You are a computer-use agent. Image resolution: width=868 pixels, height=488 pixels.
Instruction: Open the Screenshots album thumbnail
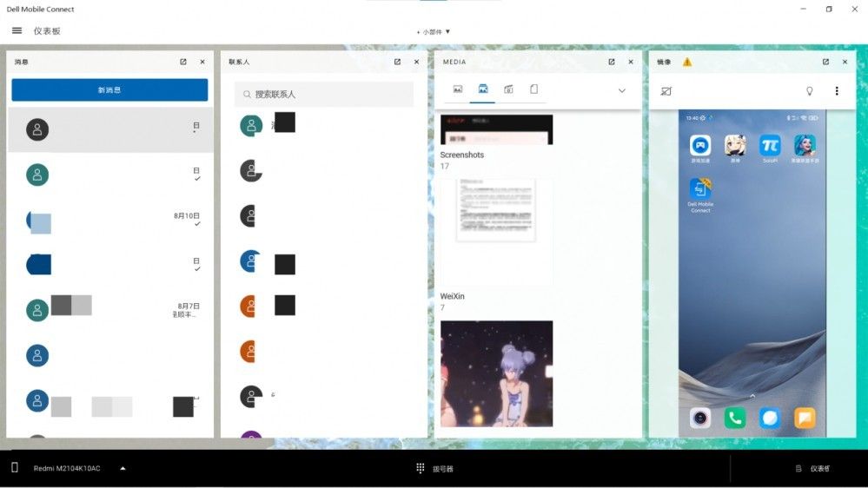(x=496, y=130)
